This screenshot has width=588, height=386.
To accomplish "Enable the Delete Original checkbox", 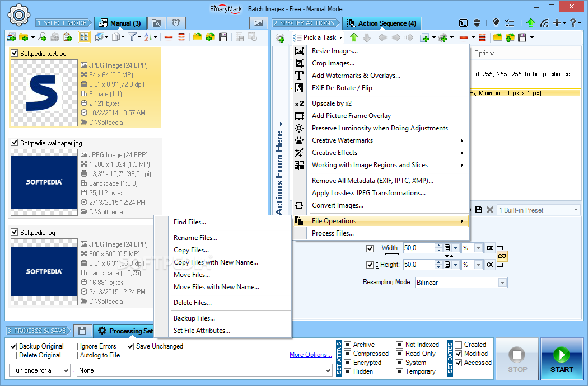I will point(13,355).
